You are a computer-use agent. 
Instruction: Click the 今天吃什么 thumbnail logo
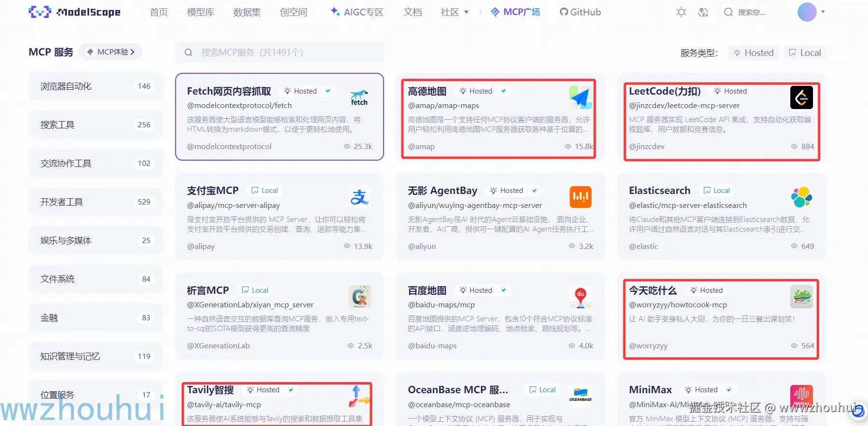click(801, 297)
